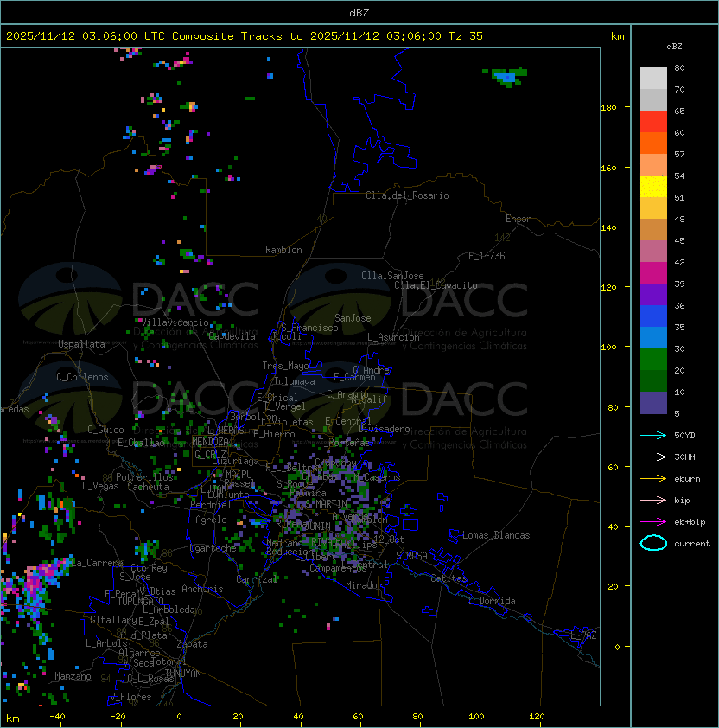Select the bright yellow 51-54 dBZ swatch
This screenshot has height=728, width=719.
pos(653,186)
